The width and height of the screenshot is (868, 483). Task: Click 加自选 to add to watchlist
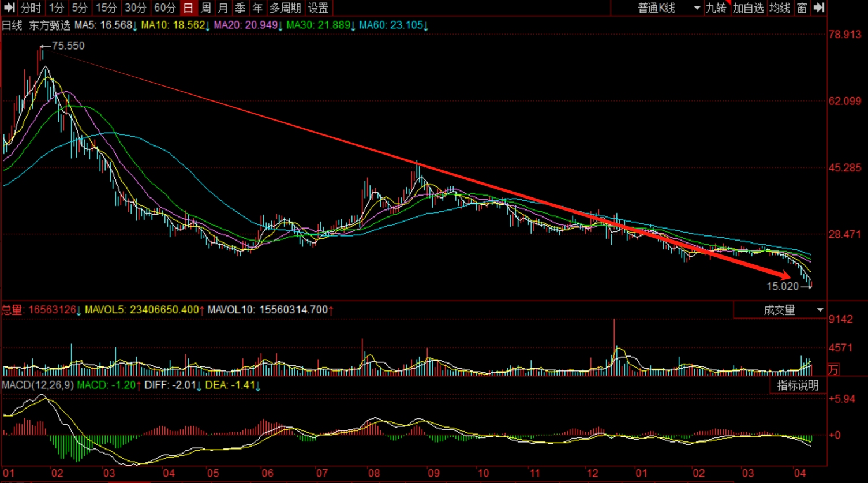pyautogui.click(x=749, y=8)
